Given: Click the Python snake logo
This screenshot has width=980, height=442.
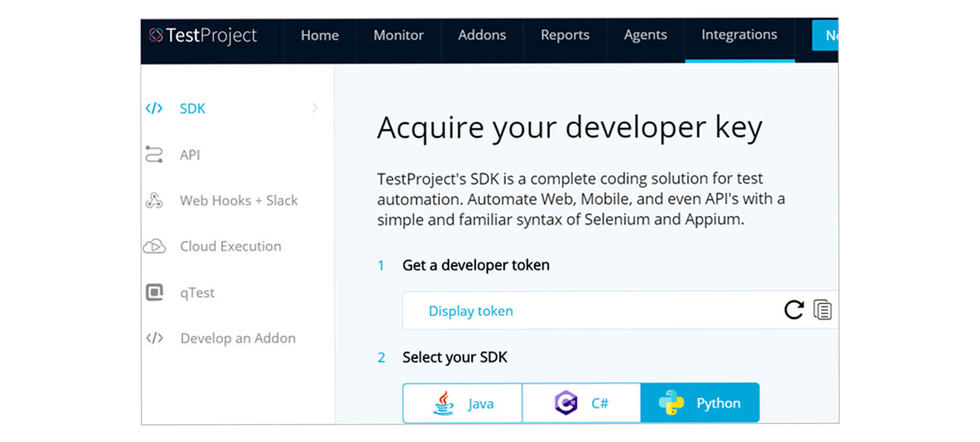Looking at the screenshot, I should tap(672, 403).
